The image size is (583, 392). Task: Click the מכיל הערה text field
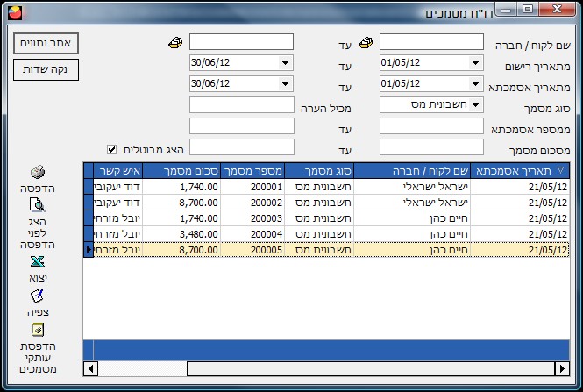coord(241,105)
